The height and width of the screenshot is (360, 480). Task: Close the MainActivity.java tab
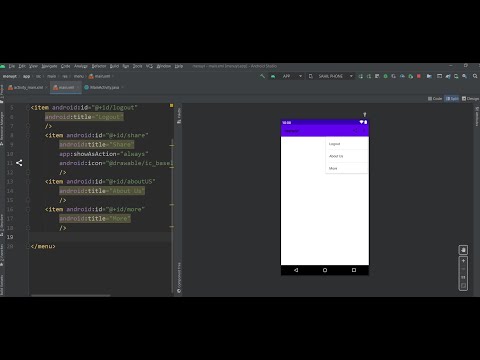coord(122,87)
